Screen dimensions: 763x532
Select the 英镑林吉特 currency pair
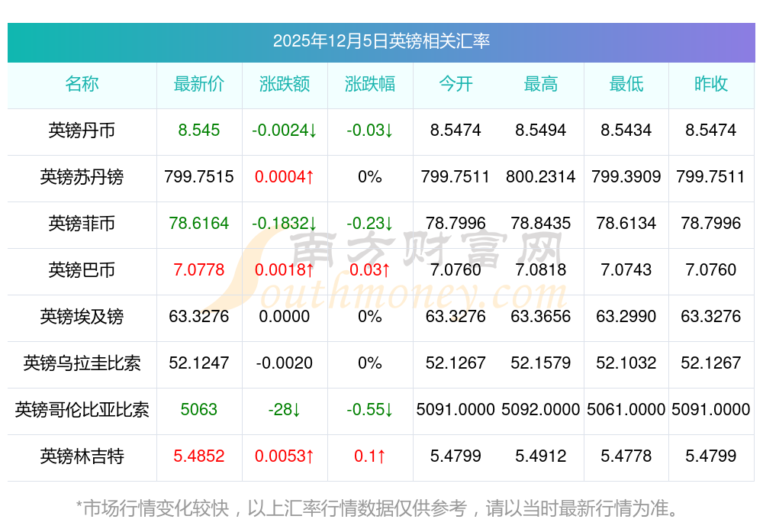pos(82,456)
